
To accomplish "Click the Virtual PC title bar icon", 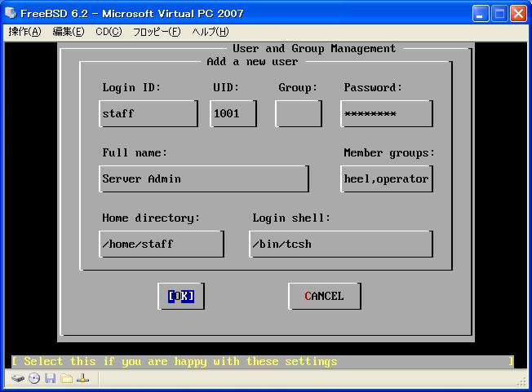I will click(11, 13).
